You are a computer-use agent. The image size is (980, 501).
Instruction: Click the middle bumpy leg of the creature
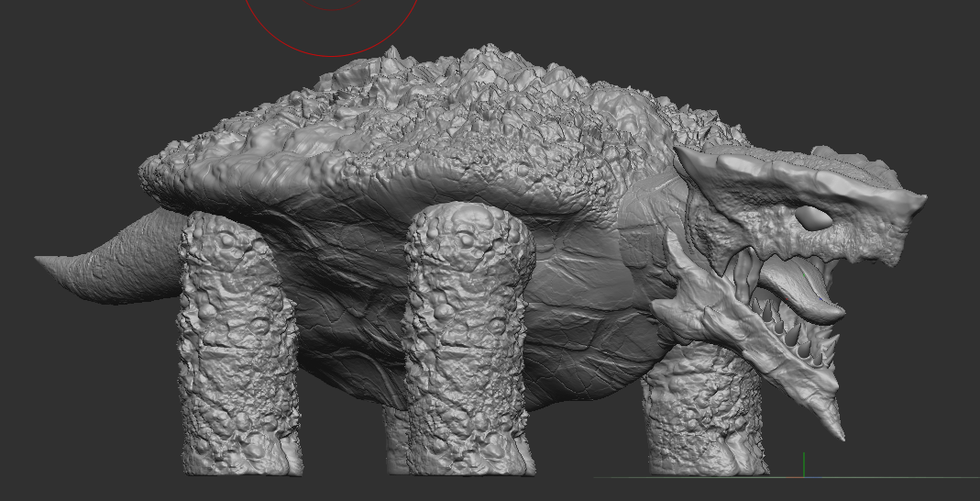(x=468, y=340)
